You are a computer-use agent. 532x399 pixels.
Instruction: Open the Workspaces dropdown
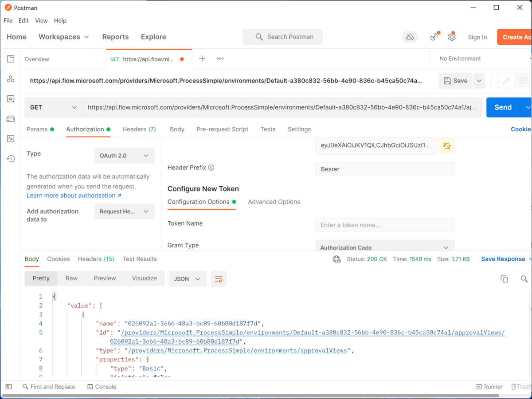coord(64,37)
